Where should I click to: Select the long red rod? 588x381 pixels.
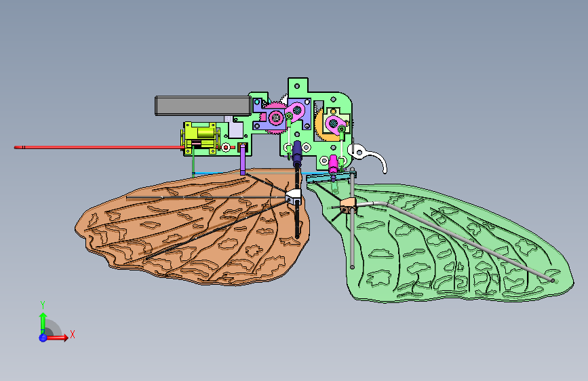[100, 147]
